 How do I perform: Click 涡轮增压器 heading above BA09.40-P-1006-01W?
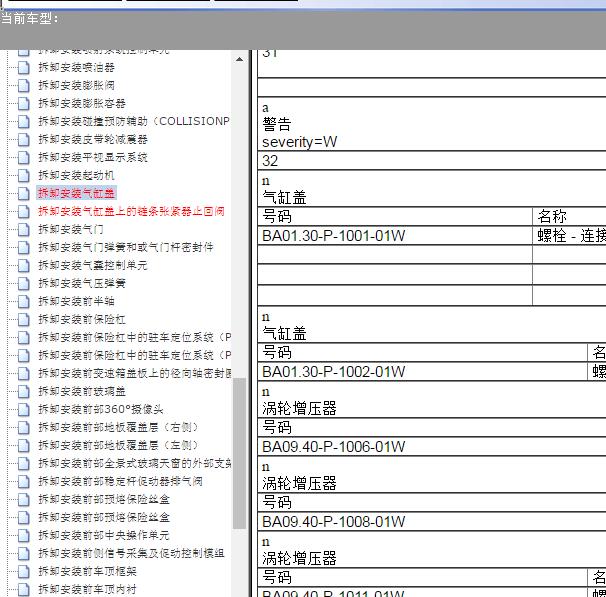click(300, 409)
